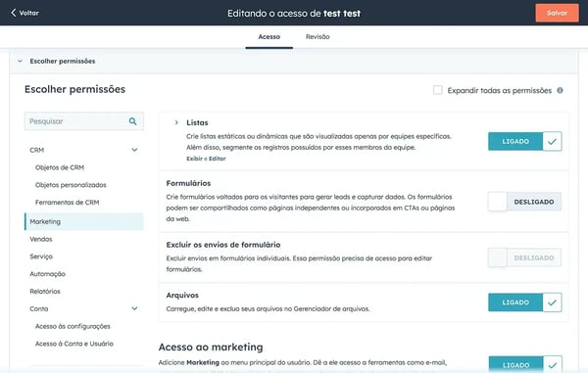Collapse the CRM sidebar group chevron
Screen dimensions: 588x373
134,150
